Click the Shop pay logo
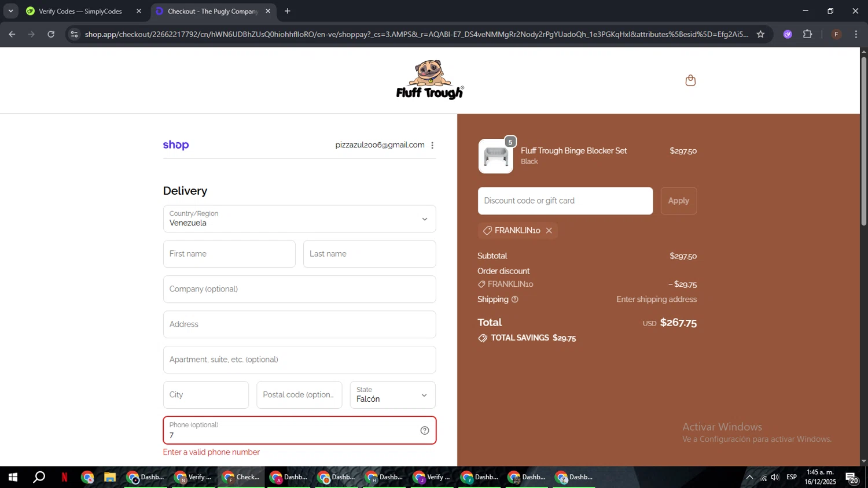This screenshot has width=868, height=488. coord(176,145)
